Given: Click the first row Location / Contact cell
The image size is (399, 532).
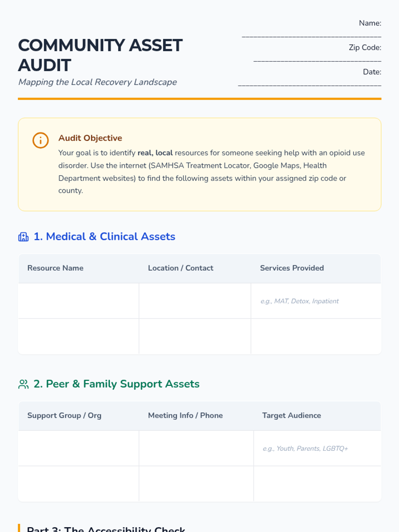Looking at the screenshot, I should [195, 301].
